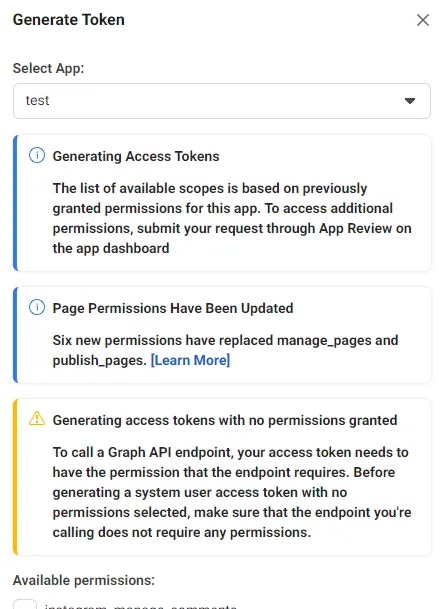
Task: Click the dropdown arrow in Select App
Action: pyautogui.click(x=410, y=101)
